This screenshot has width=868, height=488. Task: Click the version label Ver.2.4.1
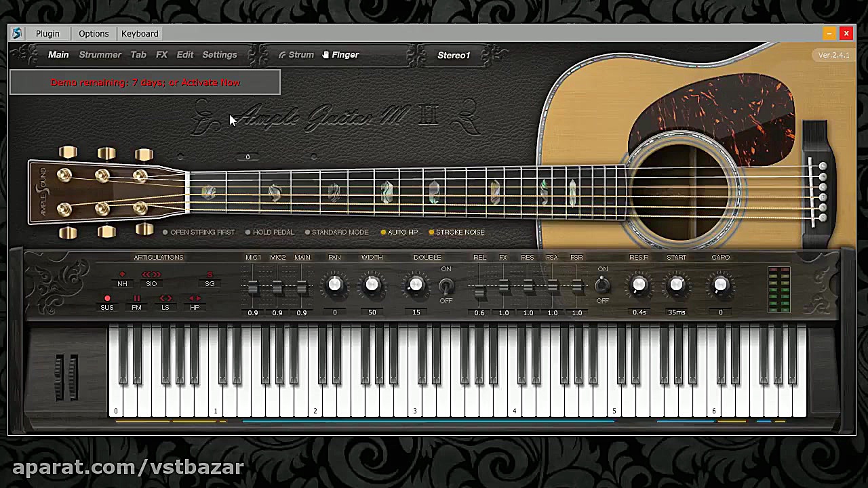click(833, 55)
